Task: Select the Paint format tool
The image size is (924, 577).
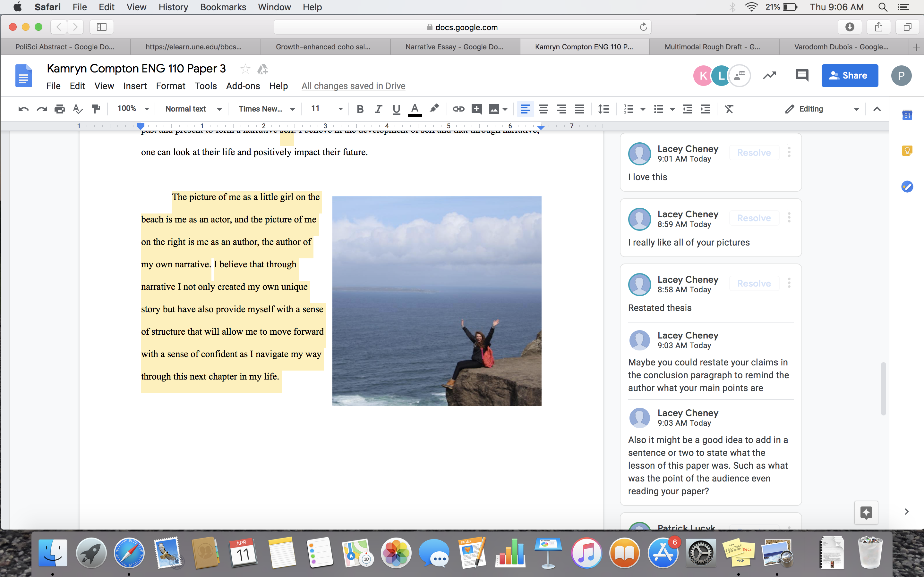Action: pyautogui.click(x=96, y=109)
